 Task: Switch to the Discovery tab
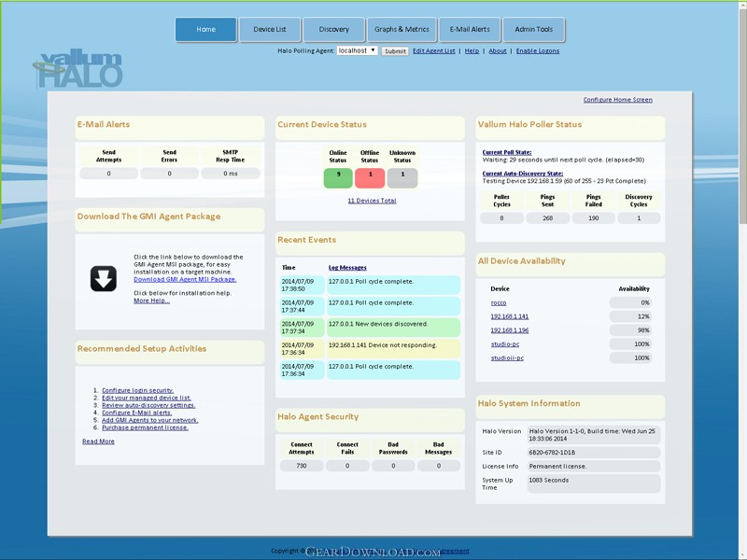click(334, 30)
